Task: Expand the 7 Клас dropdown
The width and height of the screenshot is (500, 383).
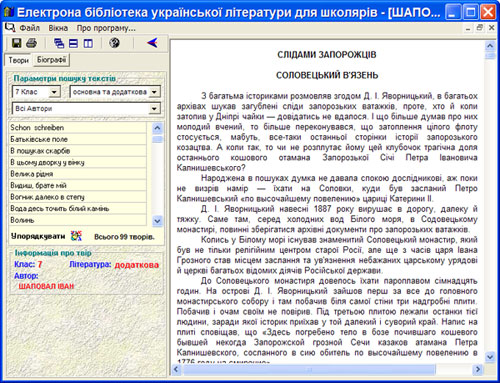Action: [x=54, y=92]
